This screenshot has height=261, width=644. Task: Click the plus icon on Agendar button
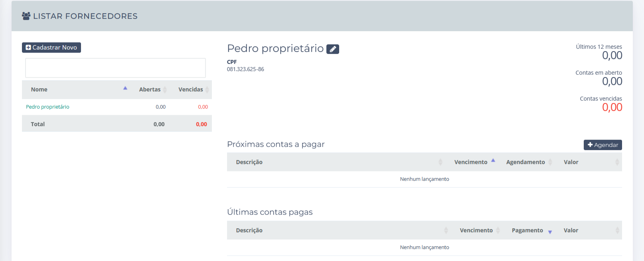[x=590, y=145]
